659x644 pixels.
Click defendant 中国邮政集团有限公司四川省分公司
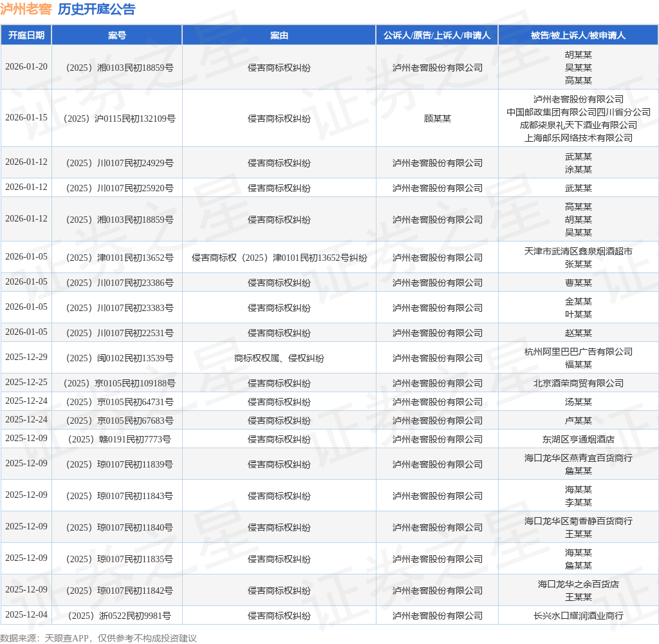(x=579, y=112)
